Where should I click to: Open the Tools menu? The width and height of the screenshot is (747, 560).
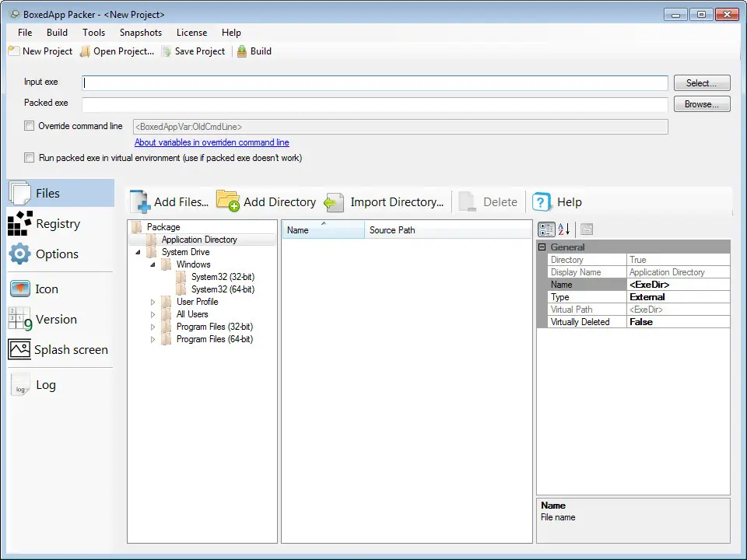[x=93, y=33]
